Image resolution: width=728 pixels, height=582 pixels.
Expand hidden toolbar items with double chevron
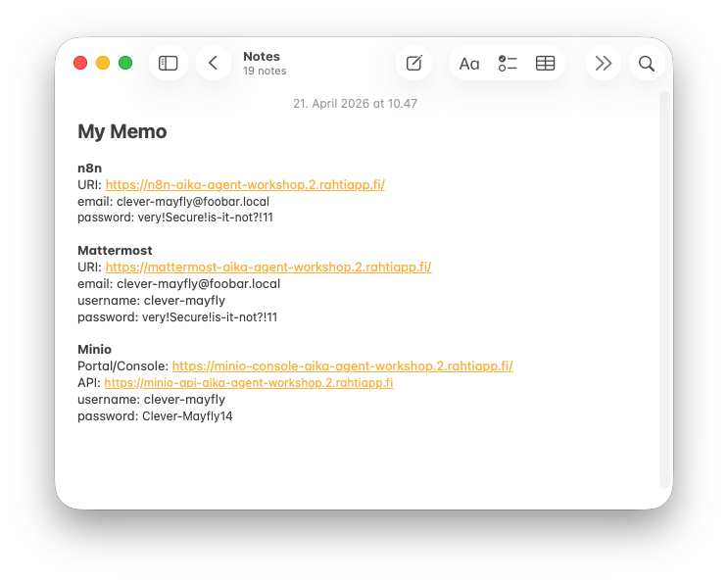(x=604, y=63)
